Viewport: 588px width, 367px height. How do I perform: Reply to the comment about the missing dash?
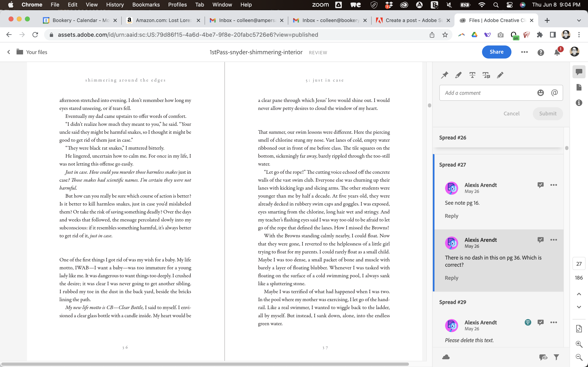(x=451, y=278)
